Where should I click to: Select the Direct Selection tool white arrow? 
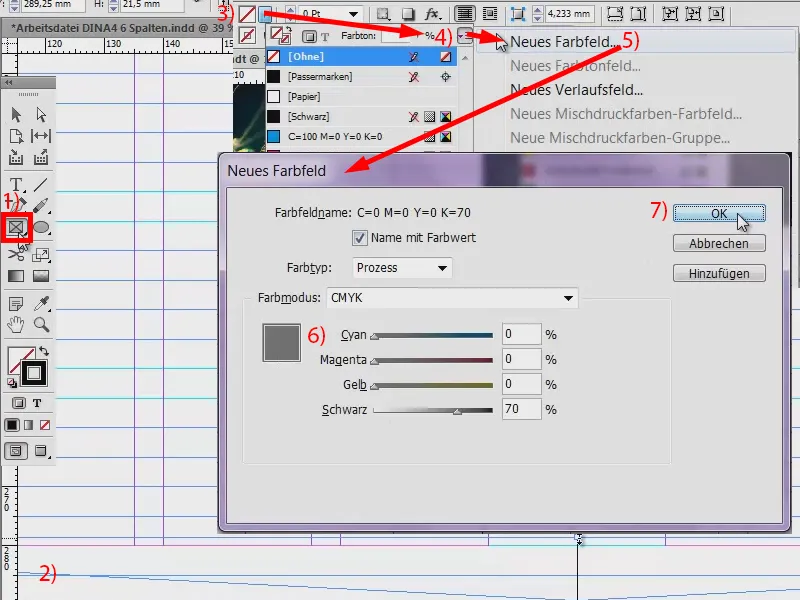click(x=41, y=115)
